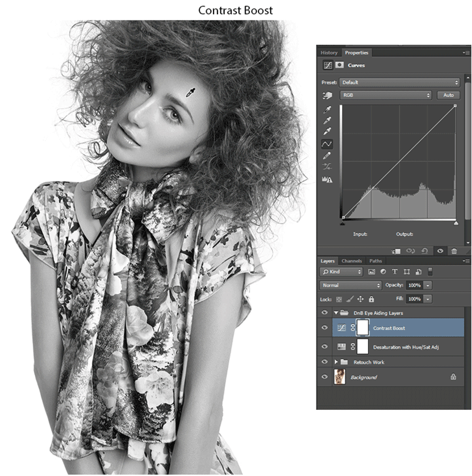Pick the gray point eyedropper
This screenshot has height=476, width=472.
(x=327, y=120)
